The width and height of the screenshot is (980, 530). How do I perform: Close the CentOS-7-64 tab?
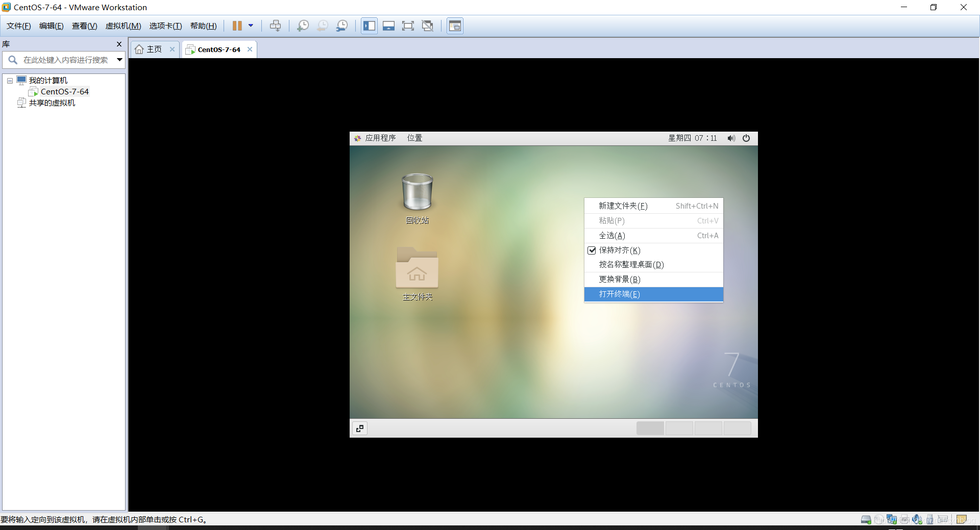[x=250, y=49]
